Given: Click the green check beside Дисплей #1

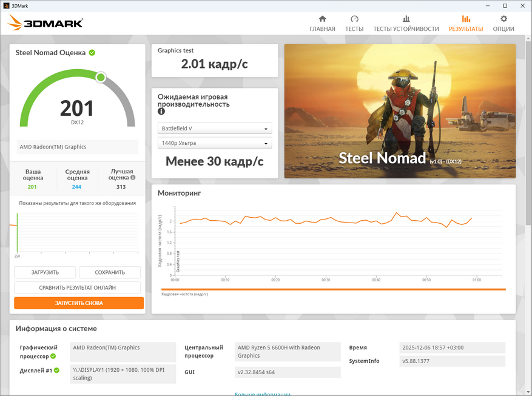Looking at the screenshot, I should point(56,370).
